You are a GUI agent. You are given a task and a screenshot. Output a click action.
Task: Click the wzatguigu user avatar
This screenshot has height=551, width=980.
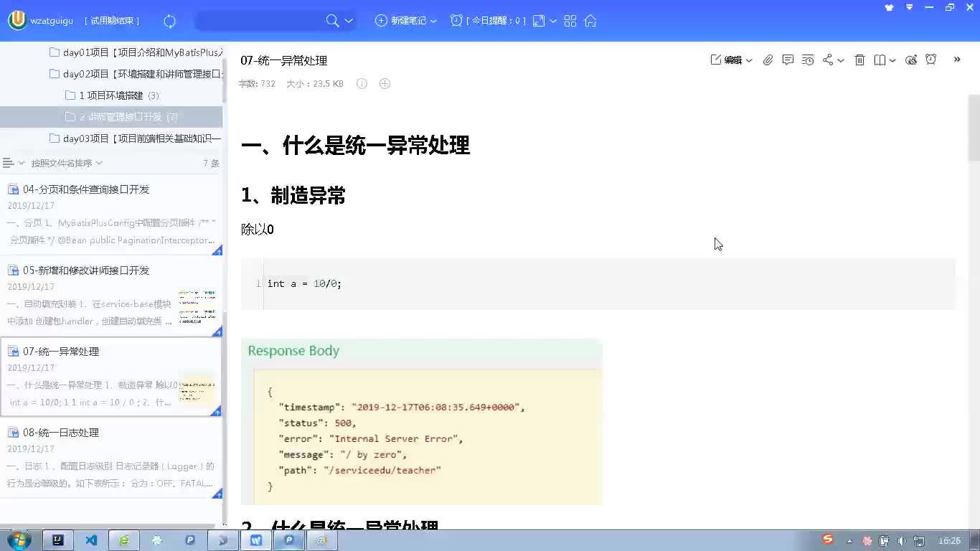[17, 21]
